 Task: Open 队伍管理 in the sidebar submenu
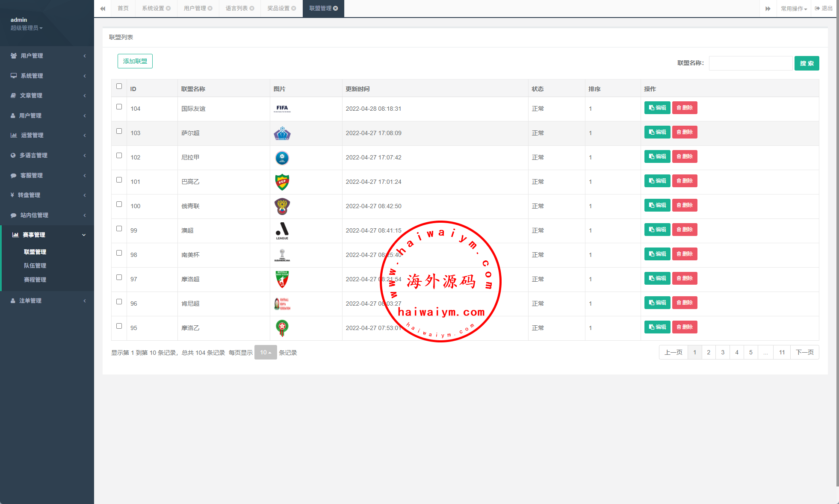(35, 265)
